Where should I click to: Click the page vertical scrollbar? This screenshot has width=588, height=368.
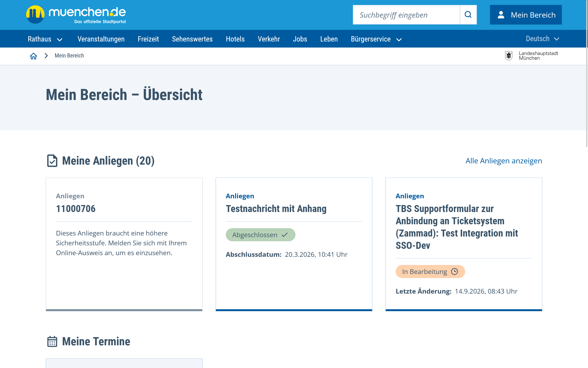click(587, 74)
